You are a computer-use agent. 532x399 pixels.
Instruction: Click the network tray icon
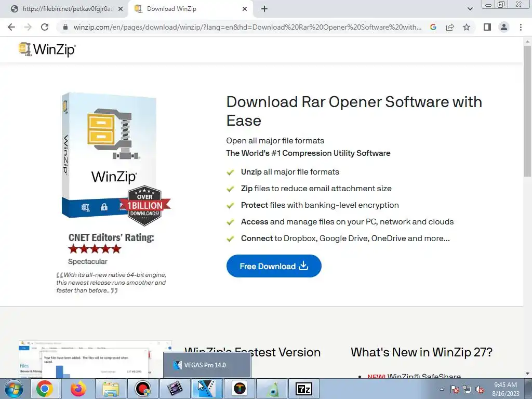click(x=467, y=389)
